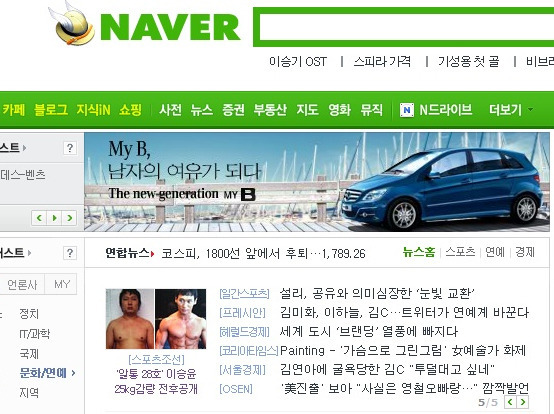The height and width of the screenshot is (414, 554).
Task: Switch to the 언론사 tab
Action: pyautogui.click(x=22, y=284)
